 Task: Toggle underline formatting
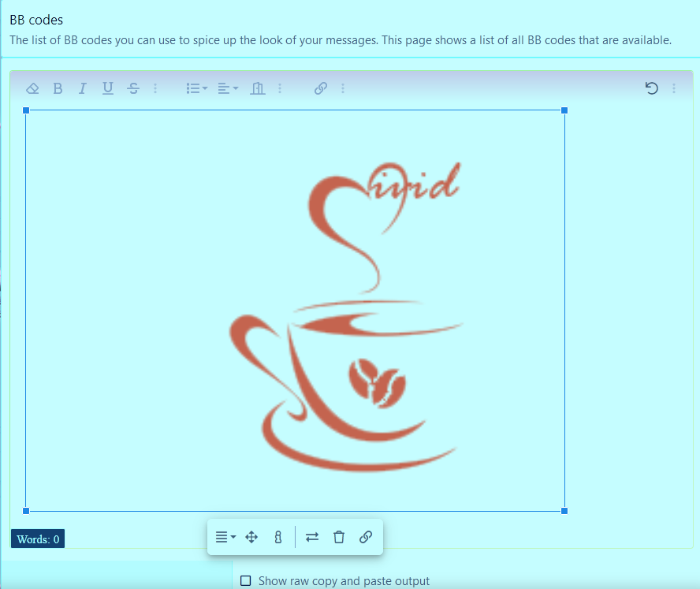(x=107, y=88)
